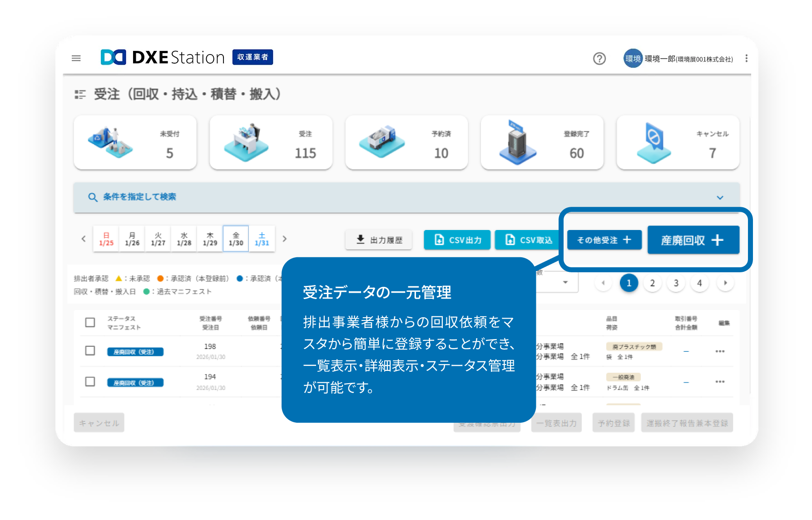Image resolution: width=812 pixels, height=520 pixels.
Task: Click the help question mark icon
Action: (x=599, y=59)
